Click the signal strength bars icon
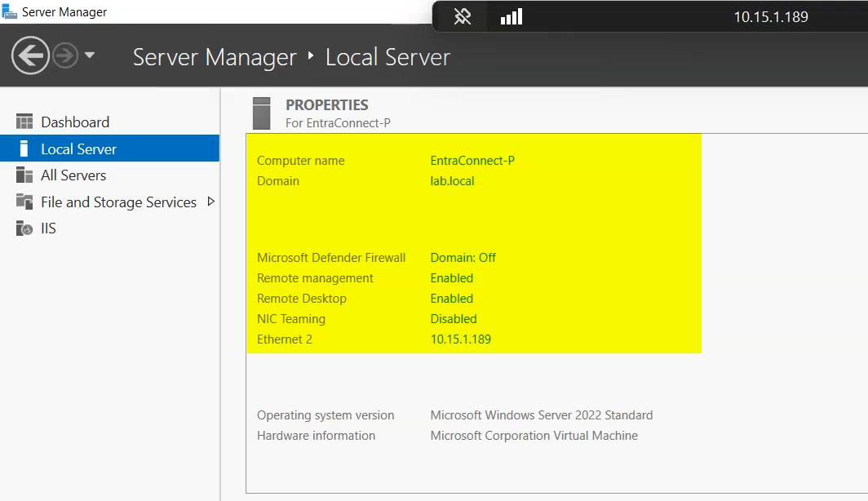 511,16
